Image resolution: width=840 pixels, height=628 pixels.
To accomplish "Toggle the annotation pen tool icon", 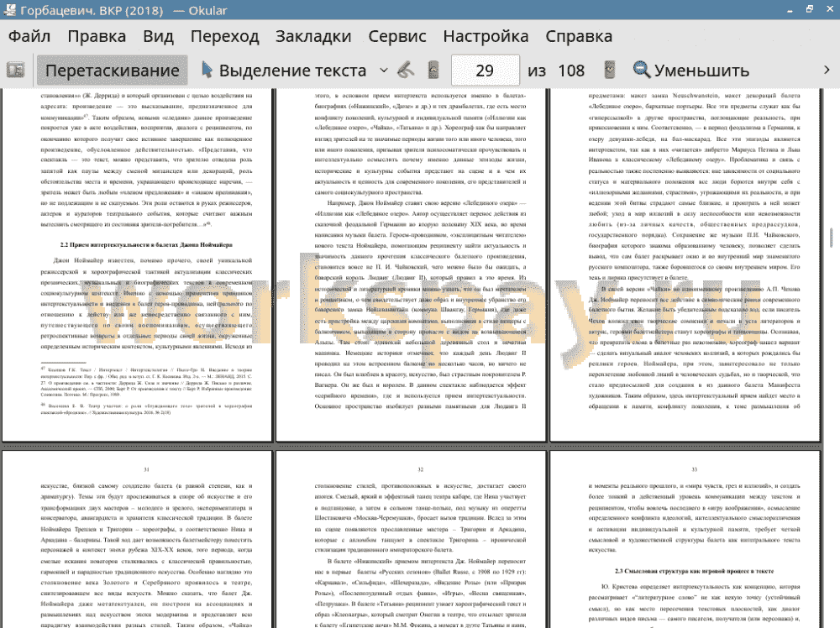I will [406, 71].
